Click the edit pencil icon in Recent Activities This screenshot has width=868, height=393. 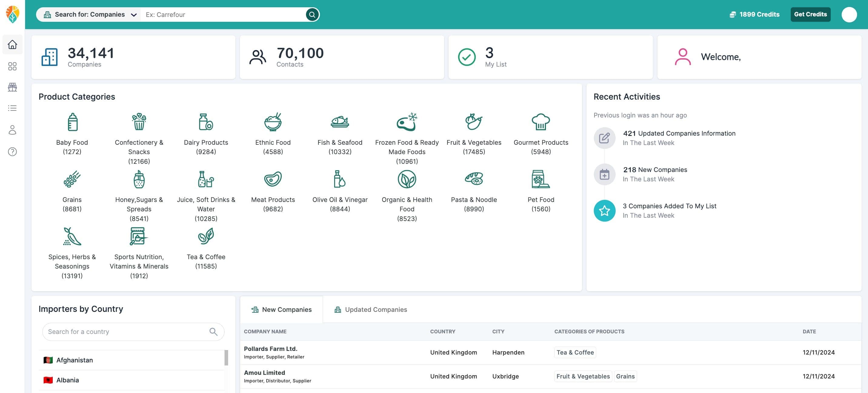point(604,138)
